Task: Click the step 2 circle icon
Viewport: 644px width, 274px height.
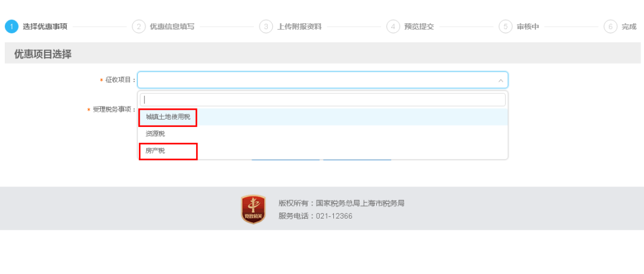Action: click(x=139, y=27)
